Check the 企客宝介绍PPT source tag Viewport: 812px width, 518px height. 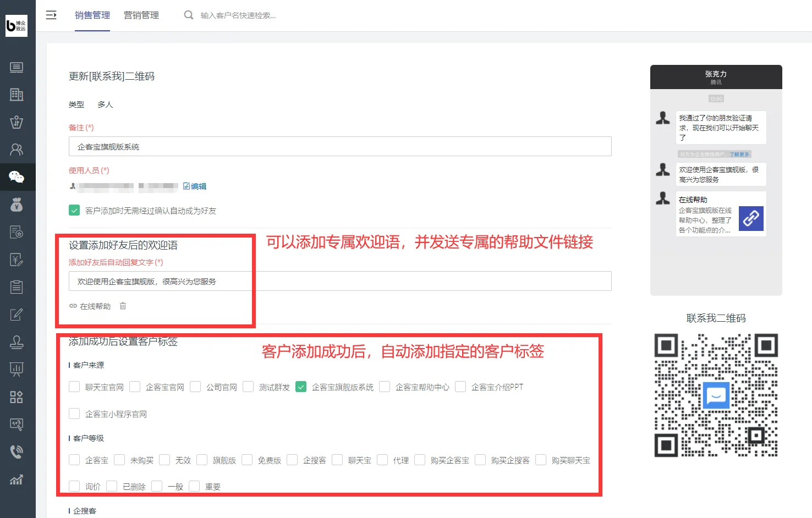coord(460,387)
